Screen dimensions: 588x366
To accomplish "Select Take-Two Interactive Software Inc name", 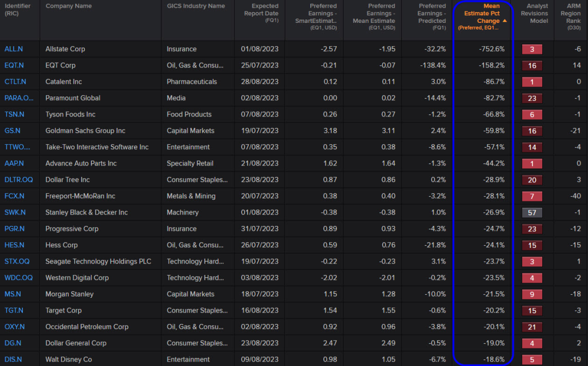I will click(97, 147).
